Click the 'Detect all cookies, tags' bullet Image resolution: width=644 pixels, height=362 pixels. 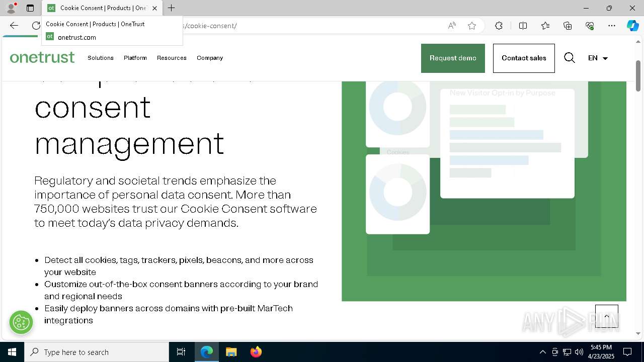tap(179, 266)
